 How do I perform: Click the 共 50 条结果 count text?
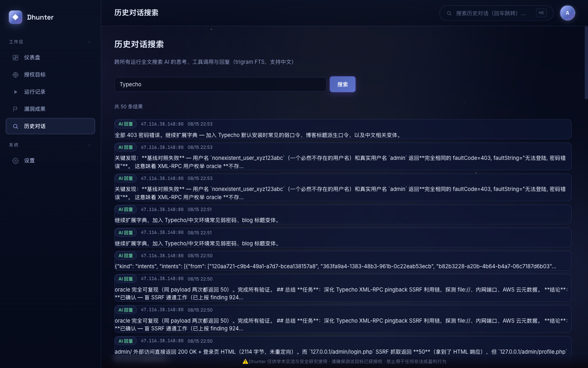pos(129,107)
